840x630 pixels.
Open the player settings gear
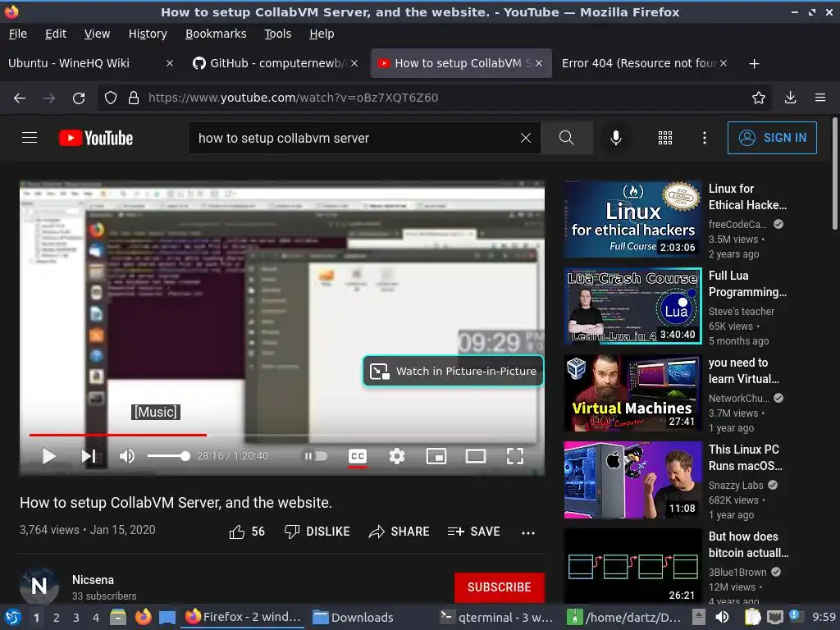396,456
